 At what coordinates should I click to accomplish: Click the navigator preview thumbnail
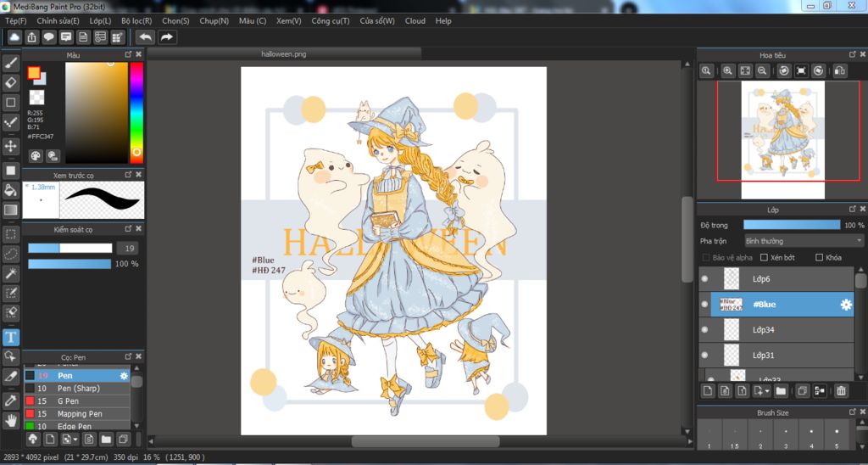pos(782,140)
